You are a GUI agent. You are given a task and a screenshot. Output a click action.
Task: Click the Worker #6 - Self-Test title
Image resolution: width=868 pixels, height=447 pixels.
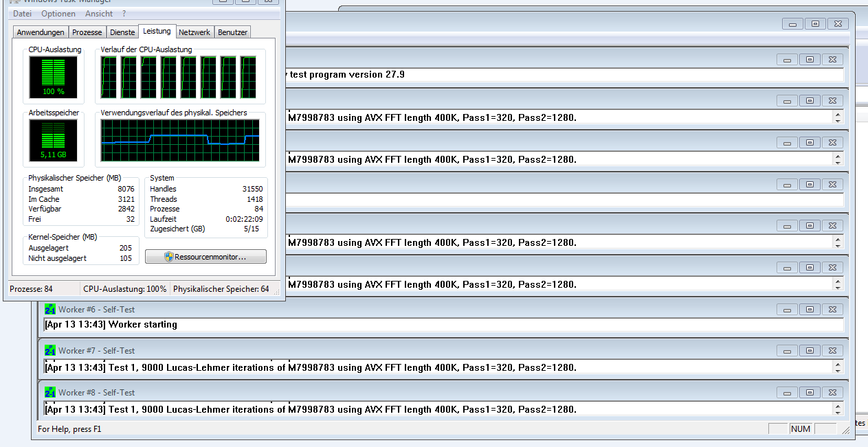(97, 310)
